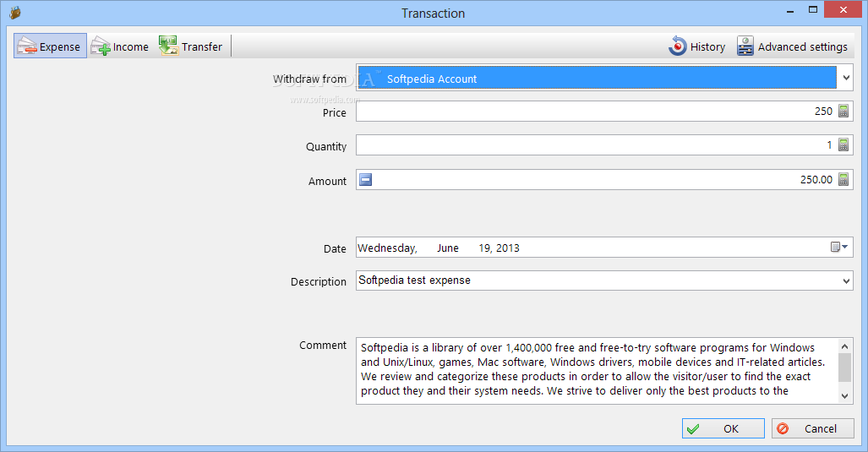Maximize the Transaction window
This screenshot has height=452, width=868.
click(x=813, y=10)
